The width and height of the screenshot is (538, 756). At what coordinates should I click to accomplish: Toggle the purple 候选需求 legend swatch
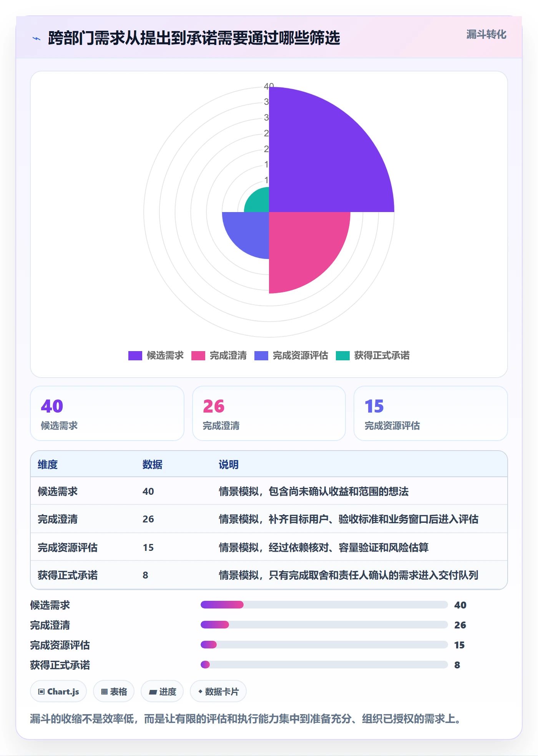pyautogui.click(x=135, y=356)
